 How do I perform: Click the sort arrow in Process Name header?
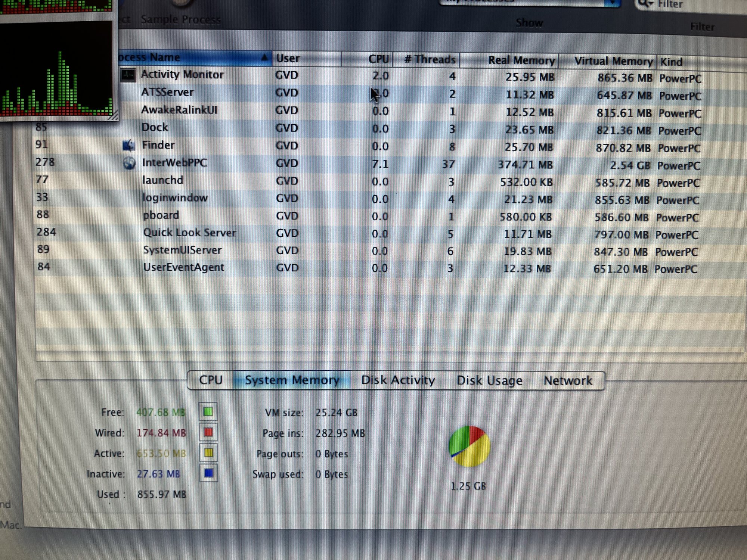(x=264, y=57)
